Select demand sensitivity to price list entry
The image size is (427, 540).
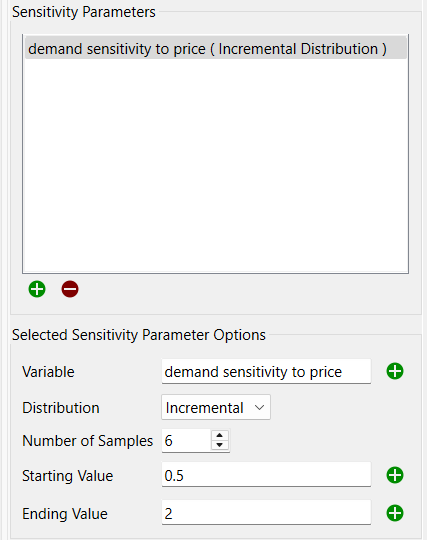pyautogui.click(x=216, y=49)
